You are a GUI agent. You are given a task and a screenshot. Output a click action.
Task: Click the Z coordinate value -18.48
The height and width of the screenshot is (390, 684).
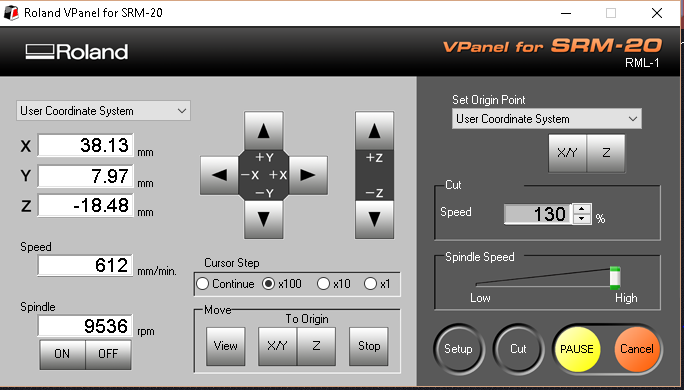pyautogui.click(x=86, y=205)
